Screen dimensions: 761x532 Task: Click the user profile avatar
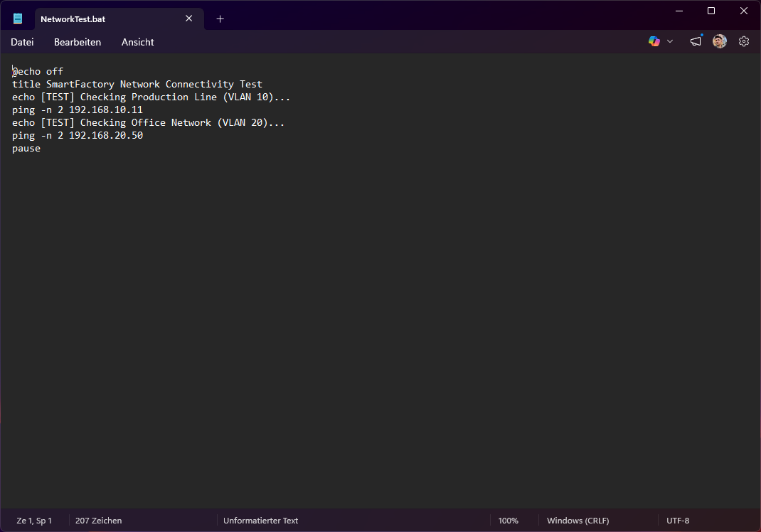[x=720, y=42]
